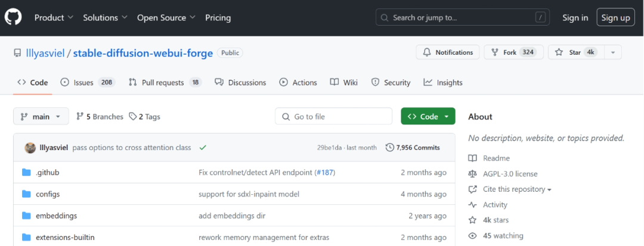Screen dimensions: 644x246
Task: Expand the Product menu
Action: pyautogui.click(x=54, y=18)
